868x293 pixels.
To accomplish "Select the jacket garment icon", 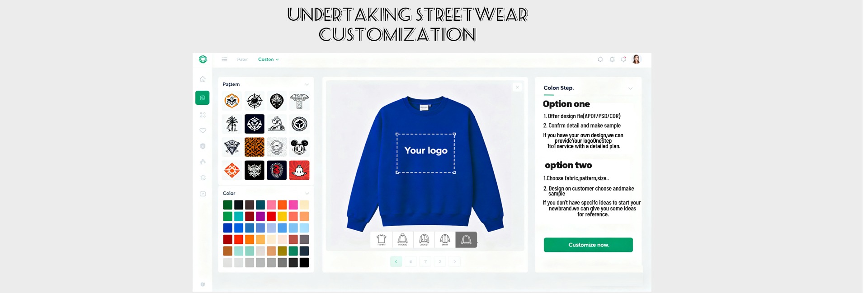I will tap(424, 239).
